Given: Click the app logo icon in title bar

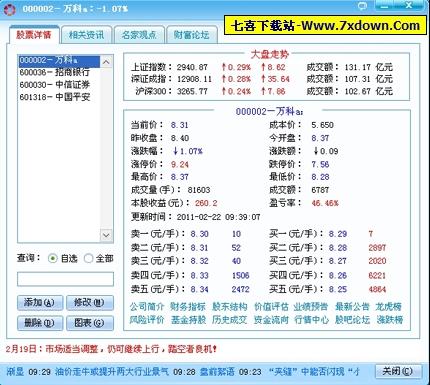Looking at the screenshot, I should coord(10,9).
